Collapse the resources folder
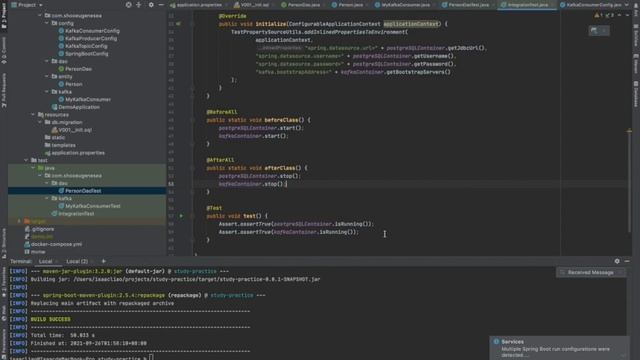 pos(33,115)
